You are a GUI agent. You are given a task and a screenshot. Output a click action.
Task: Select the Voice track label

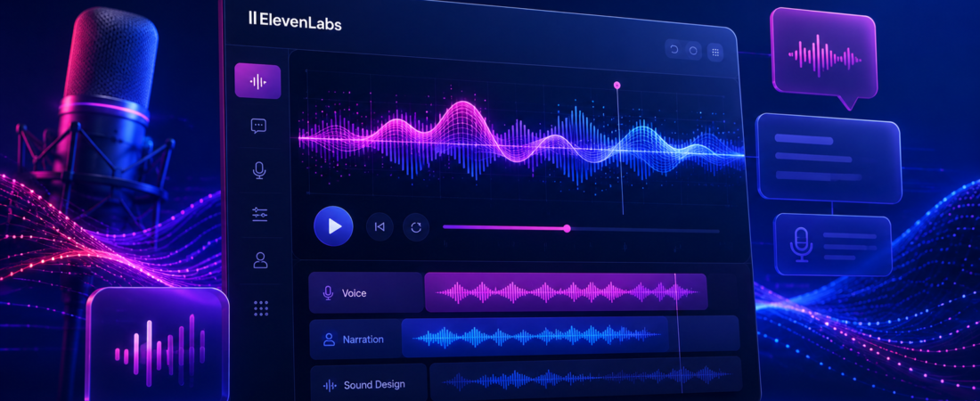355,293
